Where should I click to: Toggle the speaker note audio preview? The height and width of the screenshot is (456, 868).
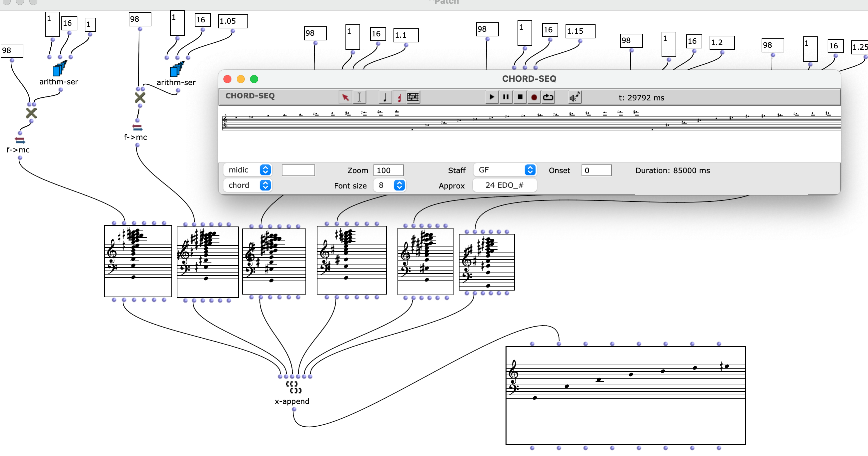pos(575,97)
